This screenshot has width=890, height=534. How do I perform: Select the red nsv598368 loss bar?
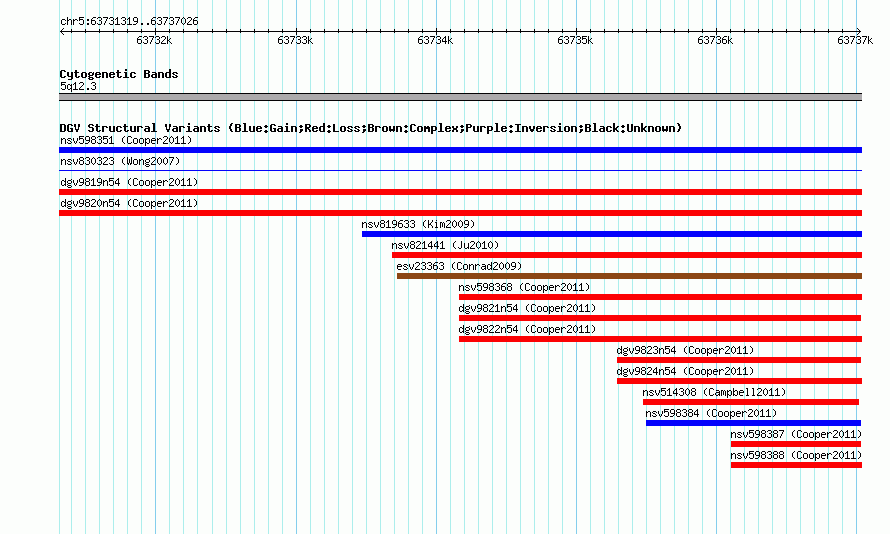click(x=660, y=297)
